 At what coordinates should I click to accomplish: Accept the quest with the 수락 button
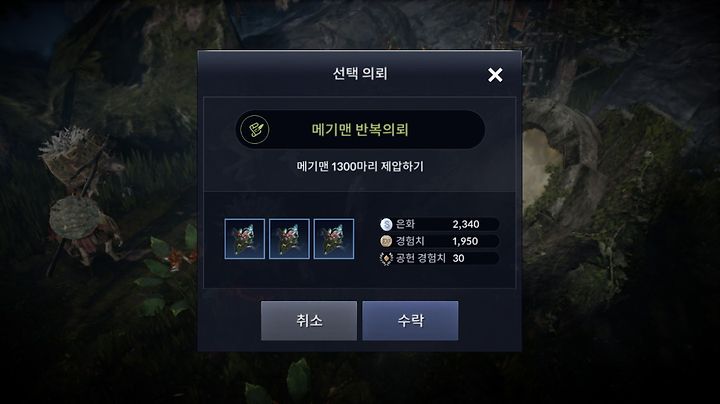pyautogui.click(x=411, y=320)
